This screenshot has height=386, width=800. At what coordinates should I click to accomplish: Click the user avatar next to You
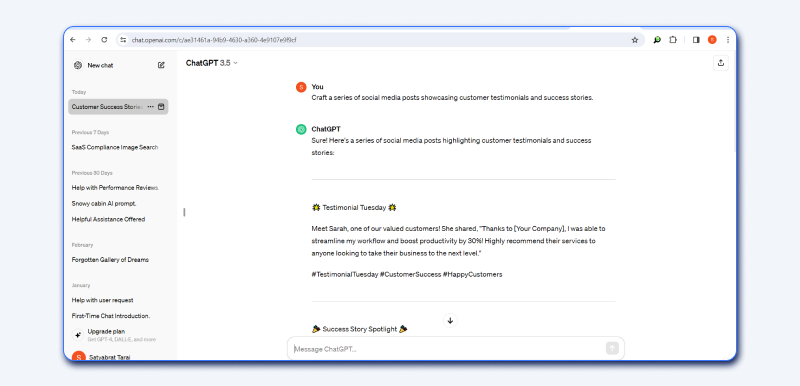click(301, 87)
